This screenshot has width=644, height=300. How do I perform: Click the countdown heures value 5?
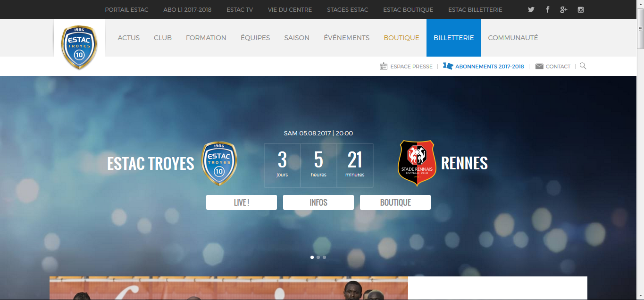(318, 160)
